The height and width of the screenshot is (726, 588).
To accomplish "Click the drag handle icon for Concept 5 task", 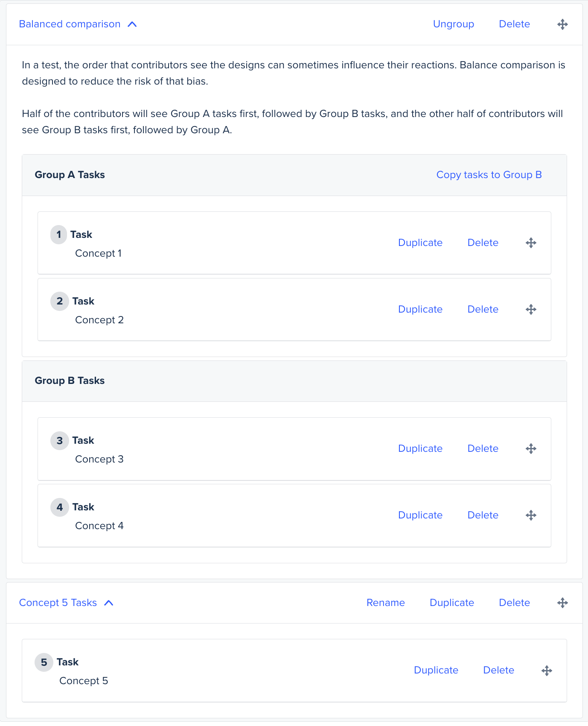I will (x=547, y=670).
